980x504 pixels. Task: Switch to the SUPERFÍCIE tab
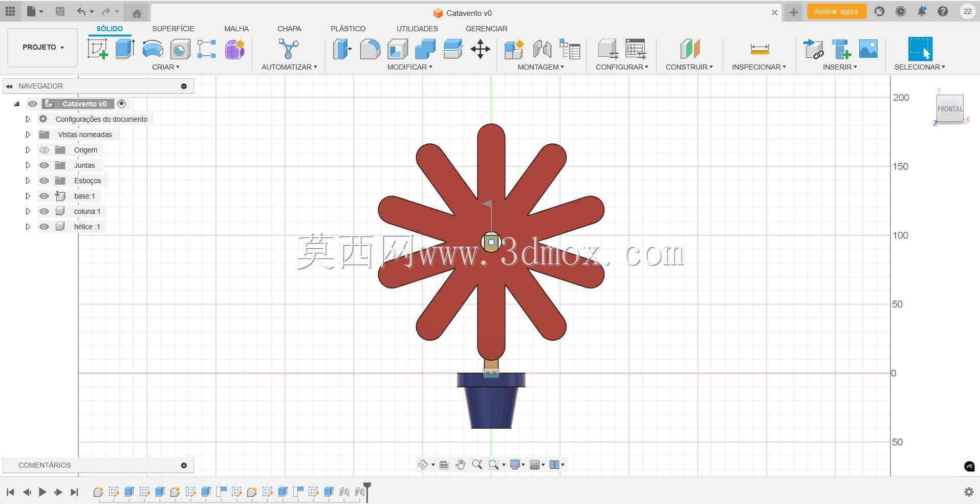coord(173,29)
